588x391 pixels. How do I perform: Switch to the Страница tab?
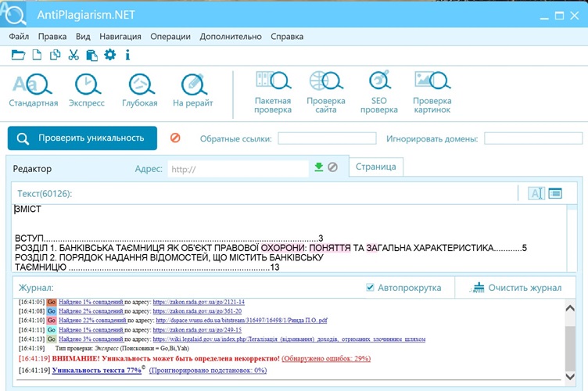coord(376,167)
